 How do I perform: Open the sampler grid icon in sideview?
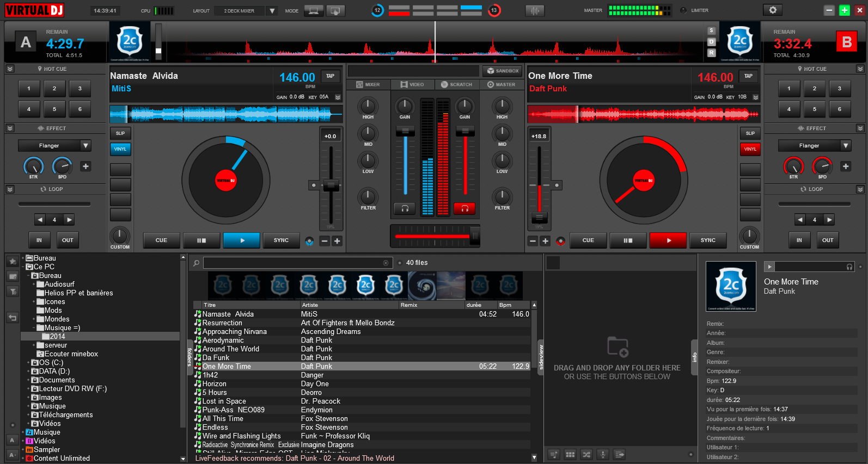tap(570, 454)
